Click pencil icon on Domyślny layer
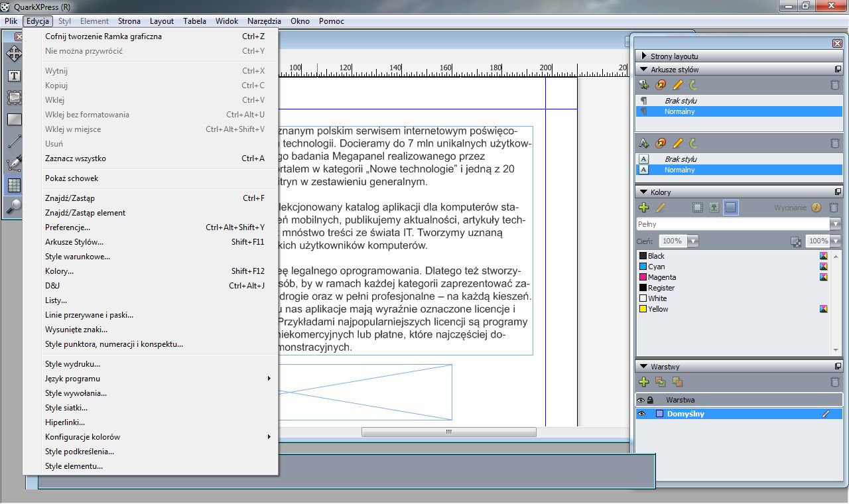 point(826,414)
